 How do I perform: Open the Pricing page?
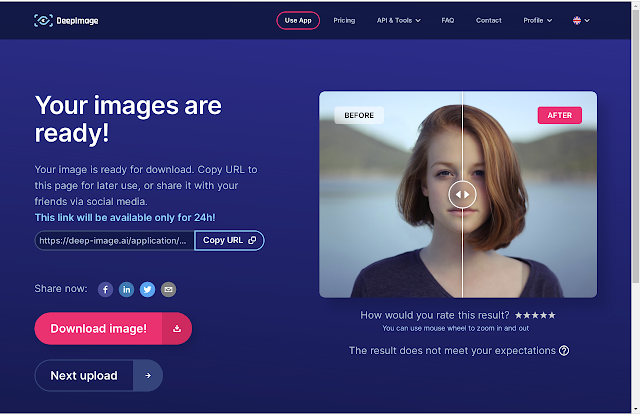tap(344, 20)
